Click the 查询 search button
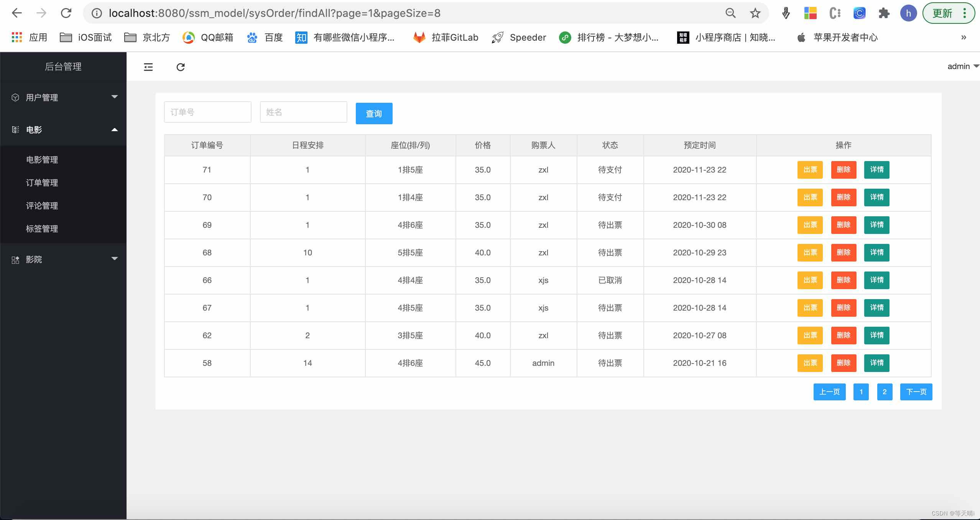Image resolution: width=980 pixels, height=520 pixels. [x=373, y=113]
